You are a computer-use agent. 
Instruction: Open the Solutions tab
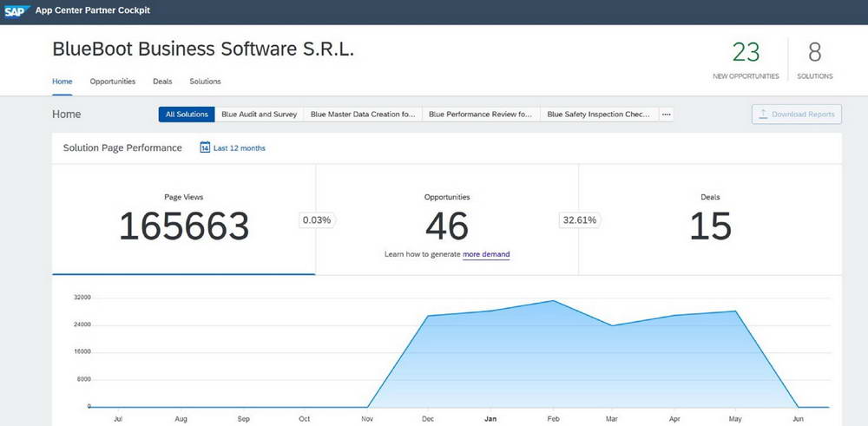[205, 82]
